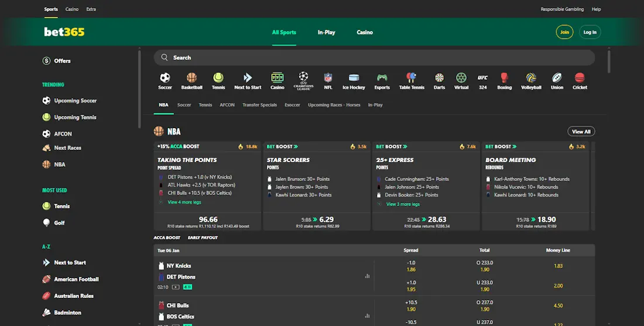Select NBA in the Trending sidebar
644x326 pixels.
(x=54, y=164)
